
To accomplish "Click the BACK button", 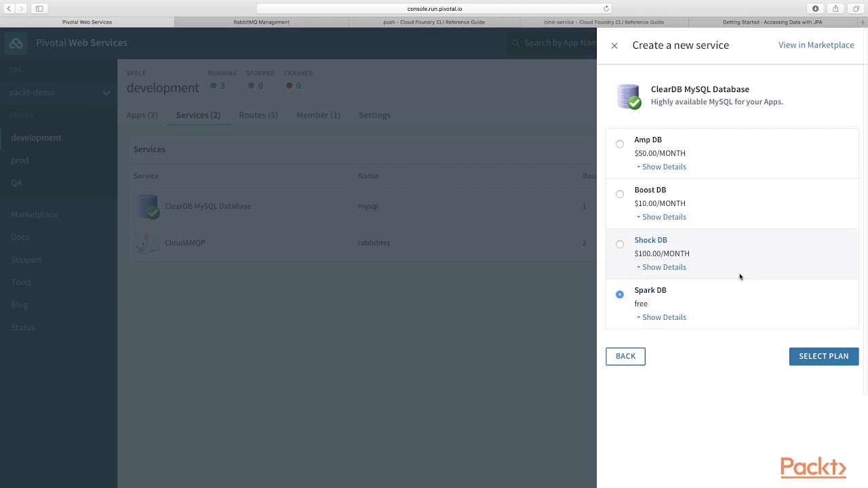I will (x=625, y=356).
